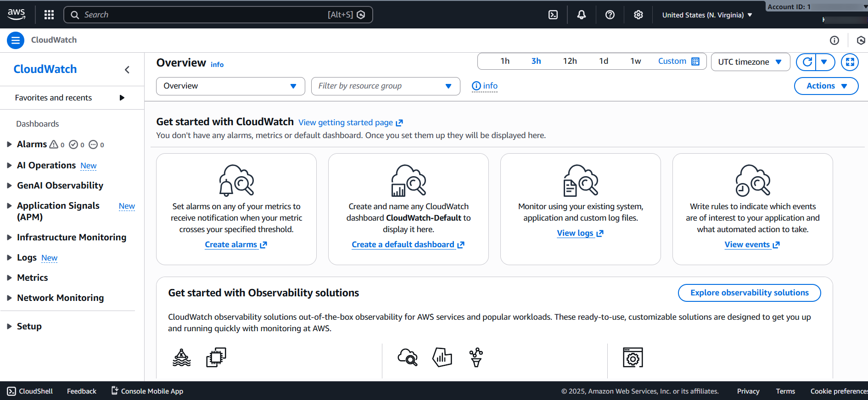
Task: Select the 1h time range
Action: pyautogui.click(x=505, y=61)
